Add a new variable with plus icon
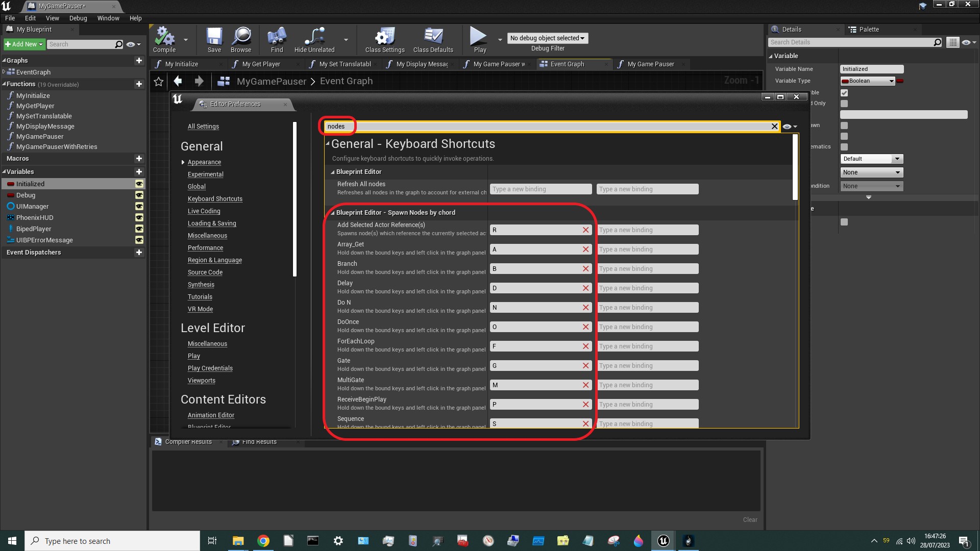The image size is (980, 551). click(x=139, y=171)
